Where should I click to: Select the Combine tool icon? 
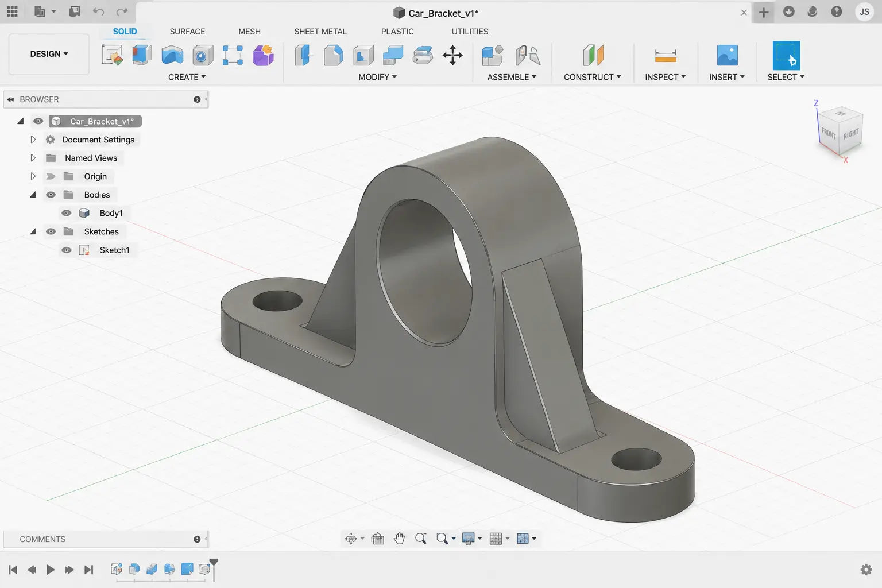pyautogui.click(x=393, y=55)
